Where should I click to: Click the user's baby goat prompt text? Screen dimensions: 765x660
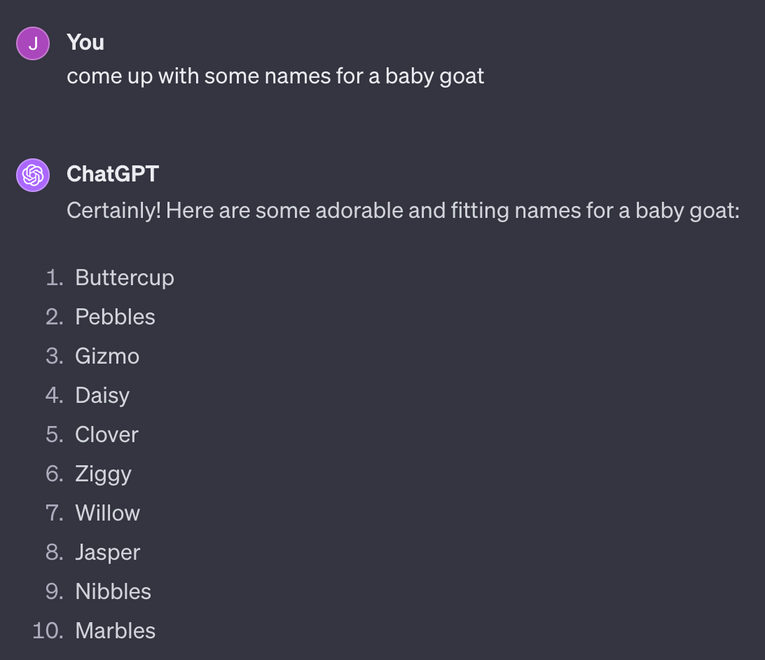pos(275,76)
